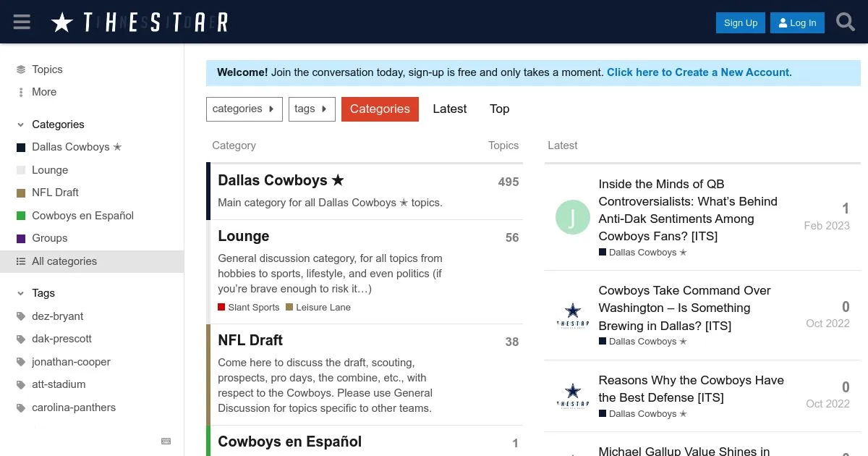This screenshot has width=868, height=456.
Task: Click the dak-prescott tag label
Action: tap(61, 339)
